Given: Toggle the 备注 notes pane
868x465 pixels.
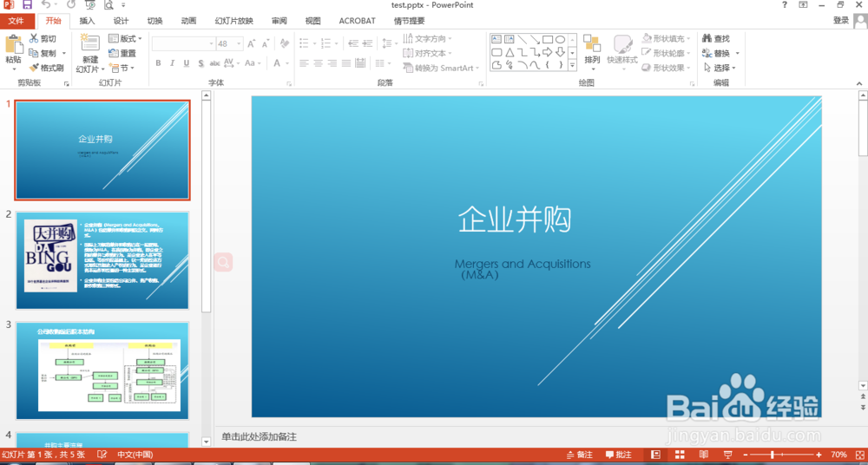Looking at the screenshot, I should coord(580,455).
